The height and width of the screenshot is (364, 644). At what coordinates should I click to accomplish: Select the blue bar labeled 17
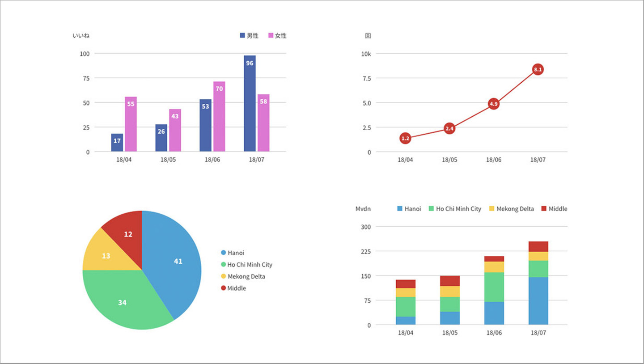tap(117, 143)
